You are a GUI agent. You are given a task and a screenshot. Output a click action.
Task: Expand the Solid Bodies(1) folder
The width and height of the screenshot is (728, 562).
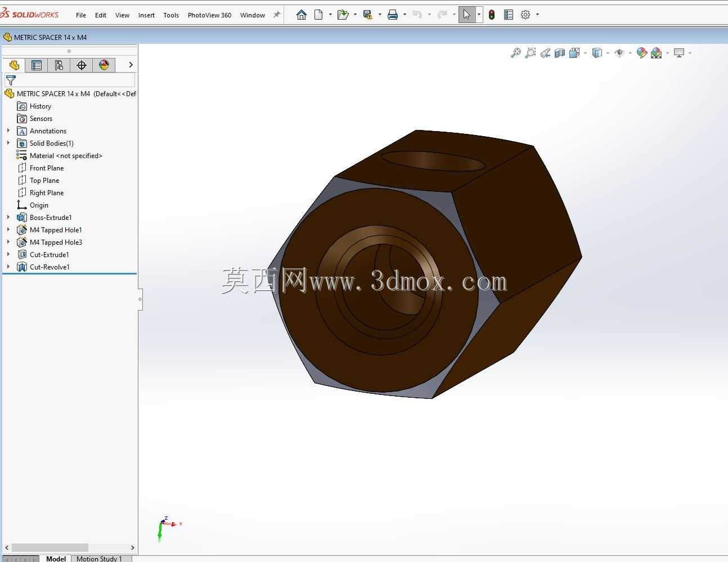click(8, 143)
